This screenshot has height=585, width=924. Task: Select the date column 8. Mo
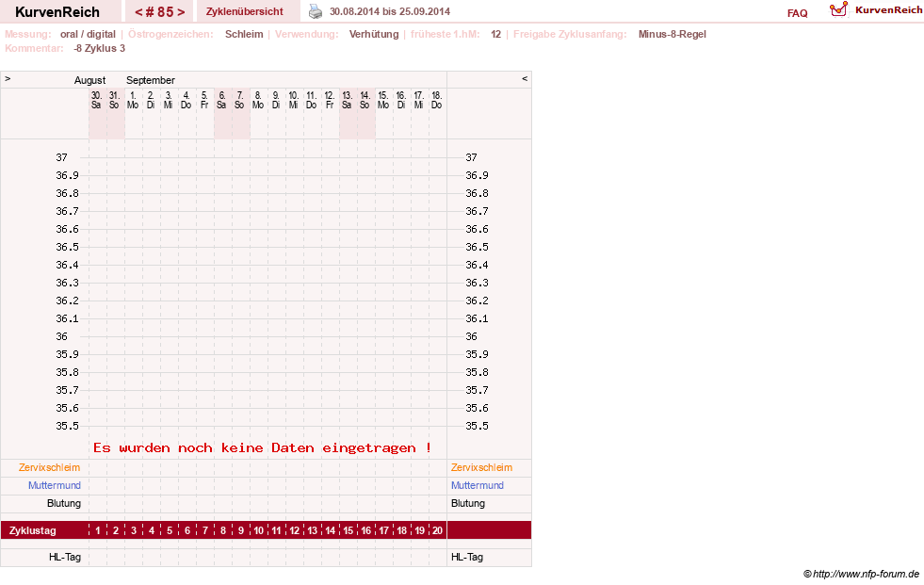(257, 100)
